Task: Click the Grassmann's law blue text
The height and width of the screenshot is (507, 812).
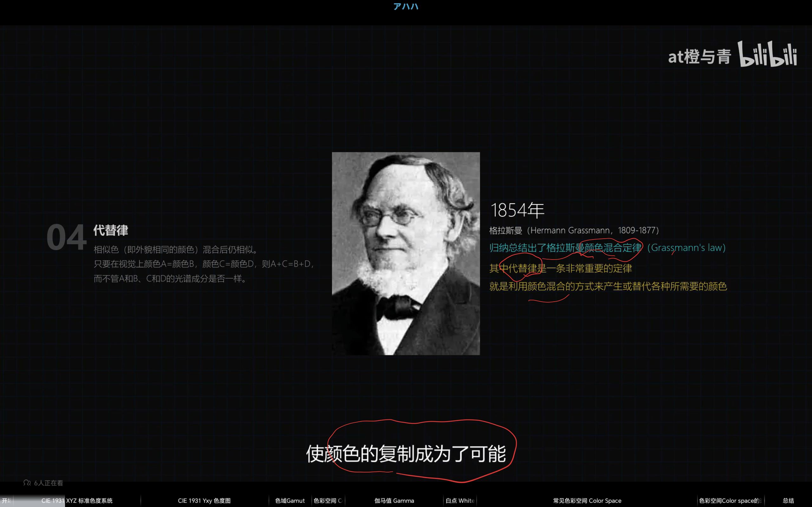Action: 686,248
